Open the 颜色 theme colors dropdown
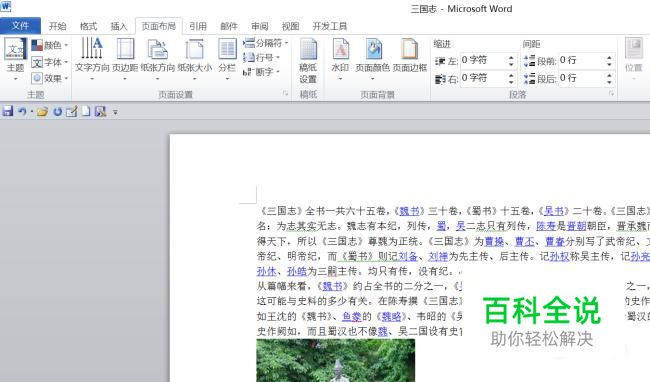 pos(49,45)
